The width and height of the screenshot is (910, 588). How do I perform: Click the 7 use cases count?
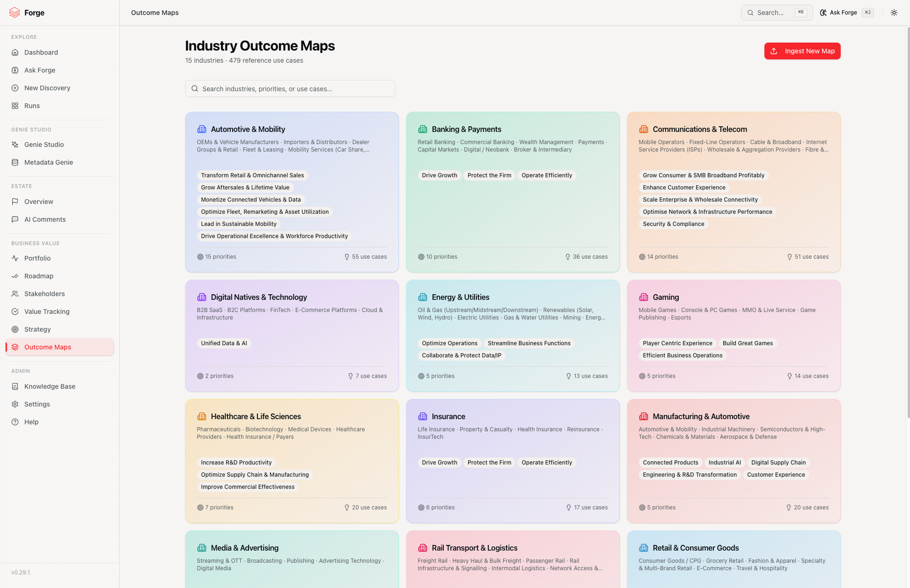[x=367, y=376]
